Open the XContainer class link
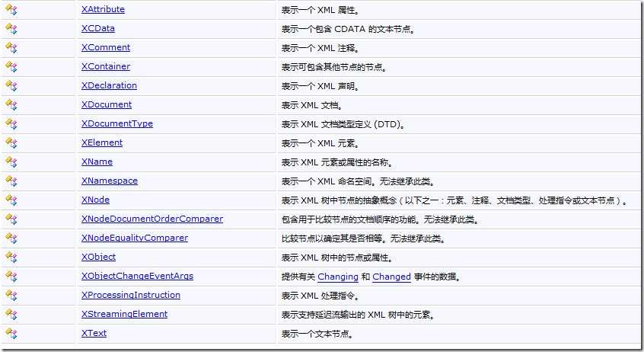The image size is (644, 352). click(106, 66)
